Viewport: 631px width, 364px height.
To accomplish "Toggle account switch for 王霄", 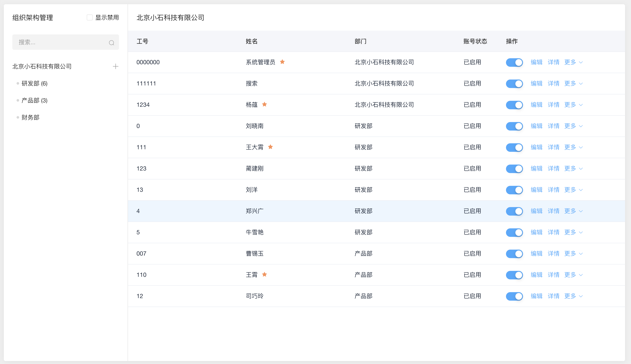I will coord(514,275).
